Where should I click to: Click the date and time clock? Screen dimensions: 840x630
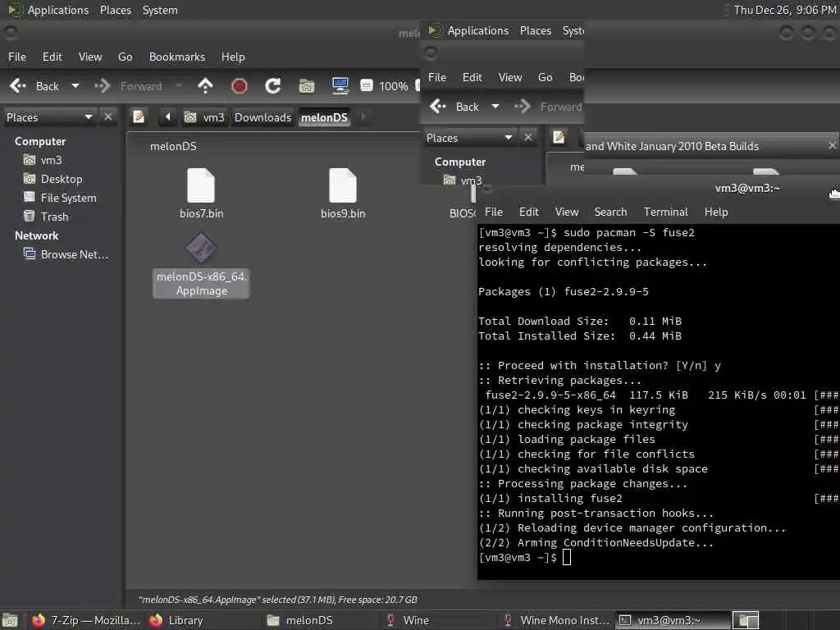784,10
